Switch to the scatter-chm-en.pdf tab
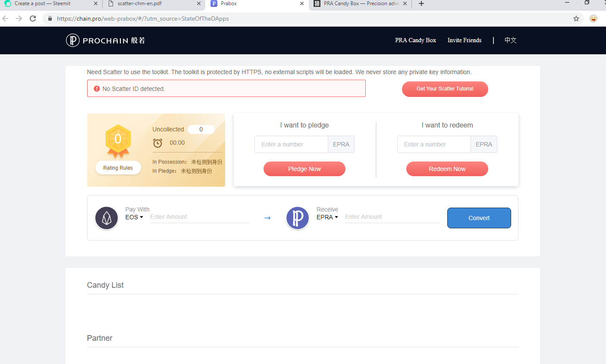This screenshot has height=364, width=606. click(154, 4)
